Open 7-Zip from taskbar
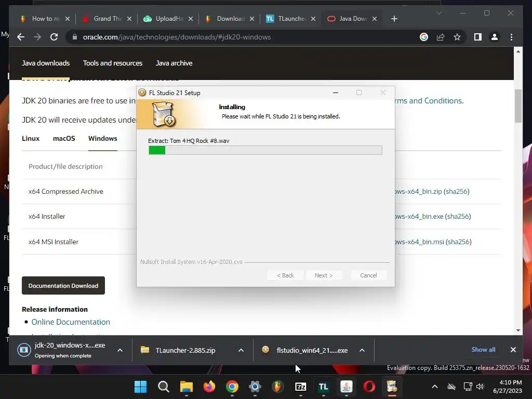Screen dimensions: 532x399 click(301, 387)
